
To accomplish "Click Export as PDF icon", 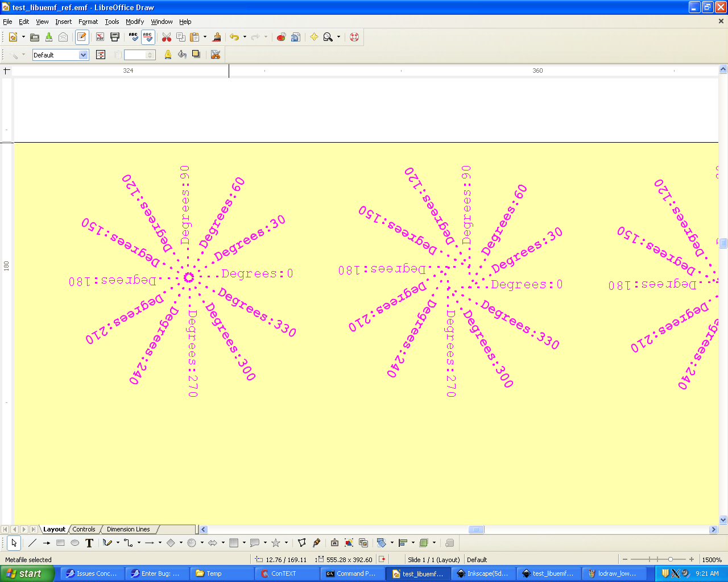I will [100, 37].
